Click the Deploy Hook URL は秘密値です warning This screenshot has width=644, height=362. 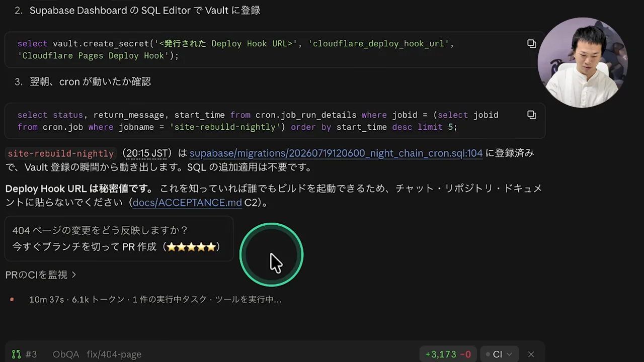[x=79, y=189]
